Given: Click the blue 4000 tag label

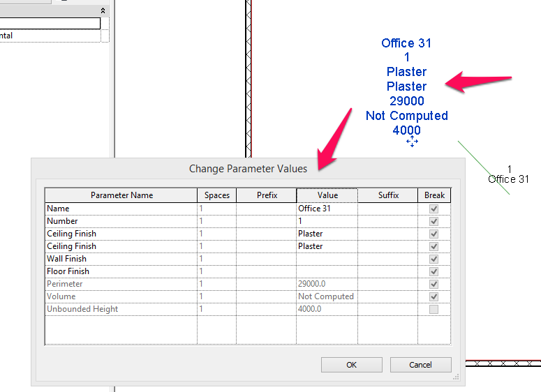Looking at the screenshot, I should pyautogui.click(x=407, y=130).
